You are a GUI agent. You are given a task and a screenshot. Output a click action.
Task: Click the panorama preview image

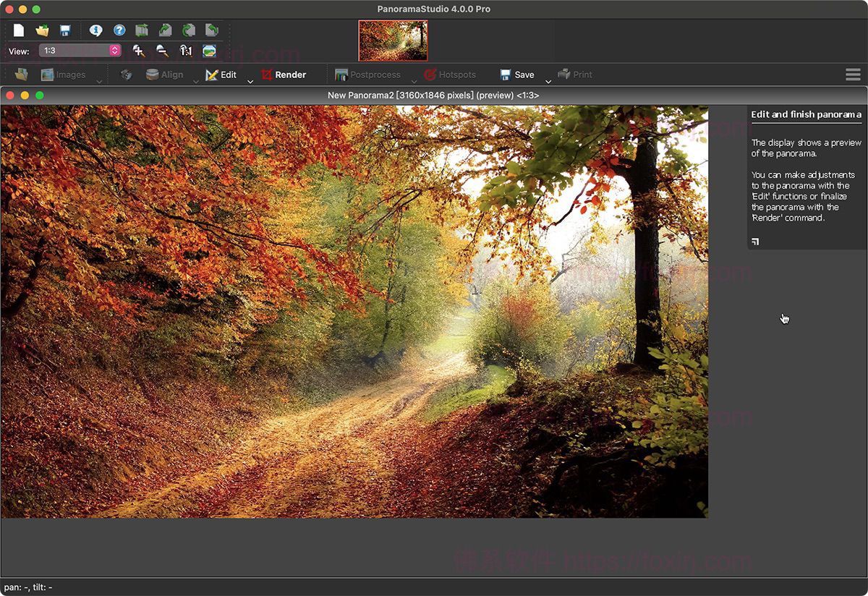pyautogui.click(x=354, y=311)
